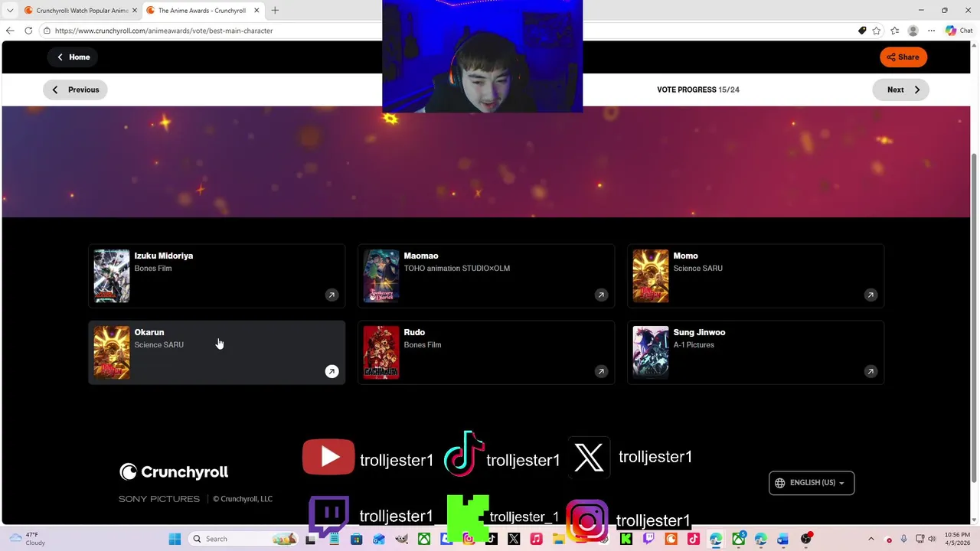Click the site info icon in address bar
Viewport: 980px width, 551px height.
47,31
